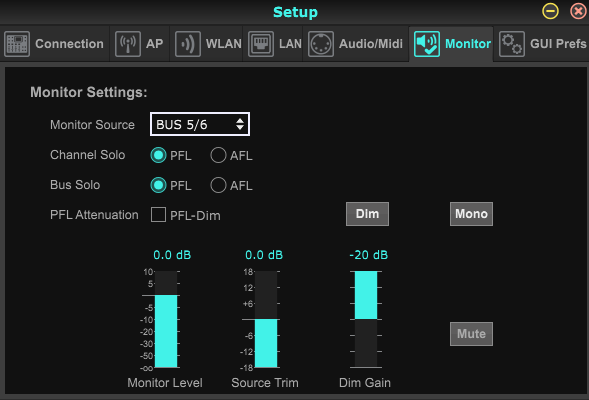The width and height of the screenshot is (589, 400).
Task: Enable the PFL-Dim checkbox
Action: [158, 215]
